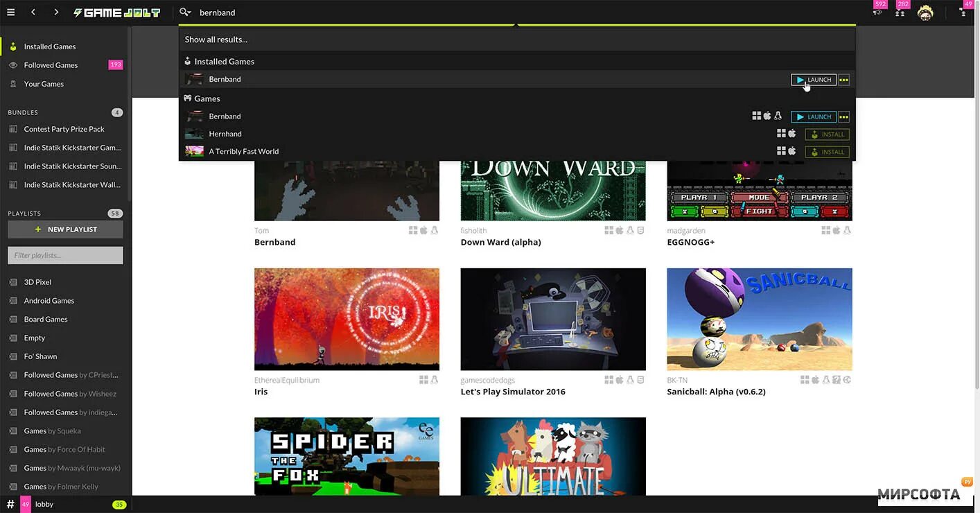Open more options for Bernband in Games
This screenshot has height=513, width=980.
pyautogui.click(x=843, y=116)
